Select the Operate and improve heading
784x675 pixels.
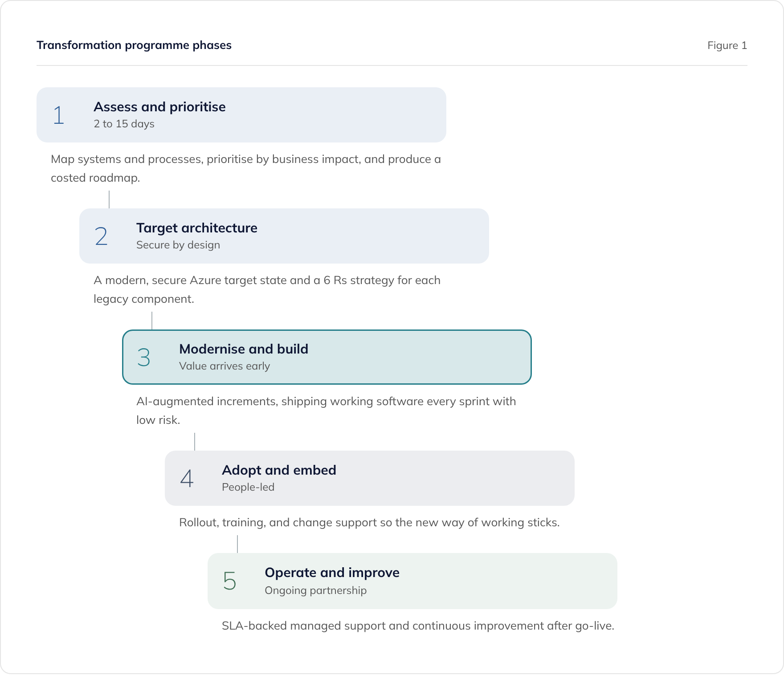(332, 573)
